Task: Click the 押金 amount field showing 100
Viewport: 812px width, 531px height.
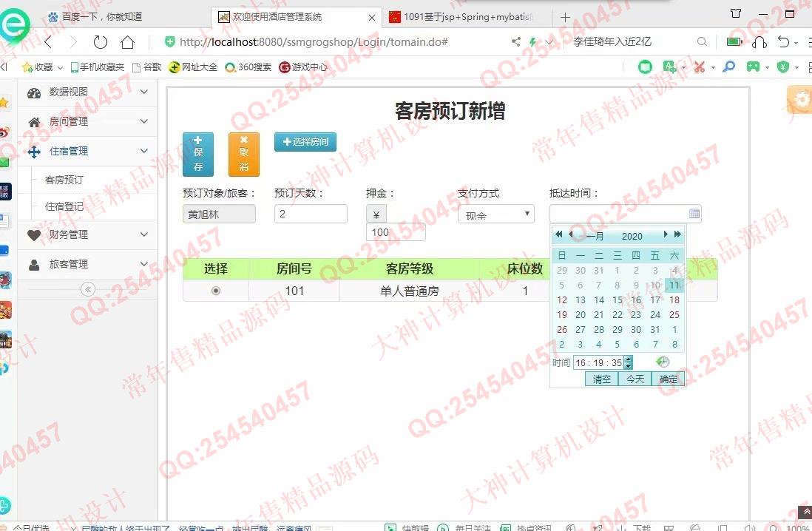Action: (396, 232)
